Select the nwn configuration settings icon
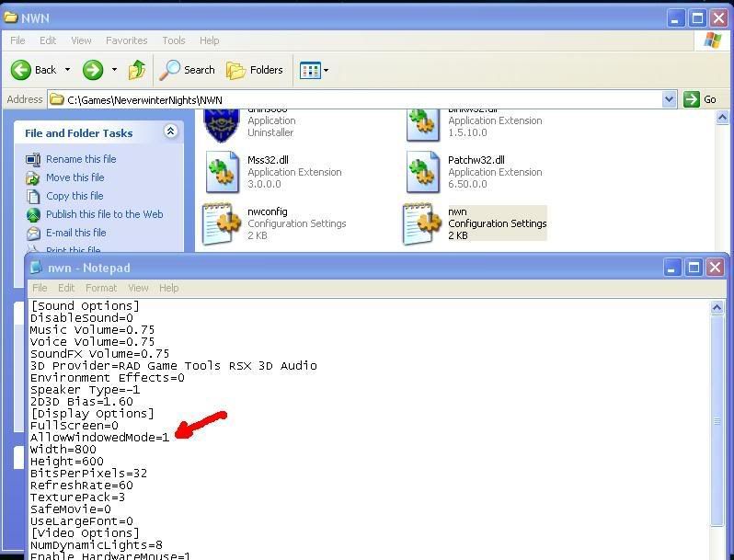This screenshot has height=560, width=734. (422, 223)
